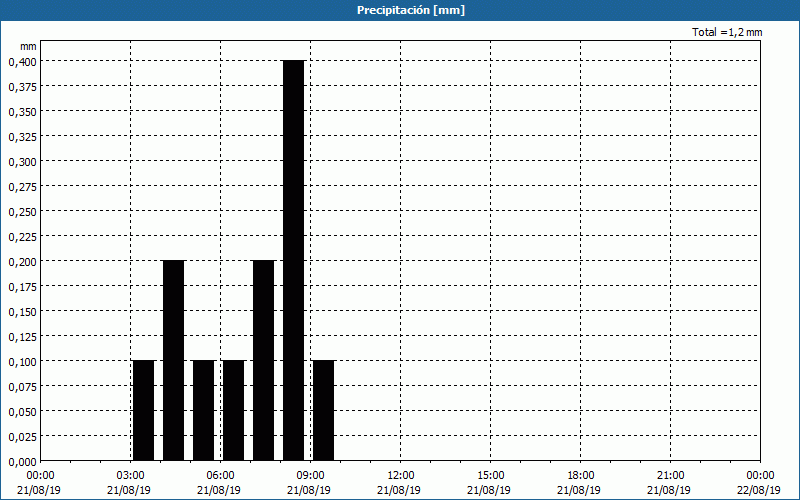This screenshot has width=800, height=500.
Task: Click the 0,100 y-axis label
Action: pyautogui.click(x=22, y=362)
